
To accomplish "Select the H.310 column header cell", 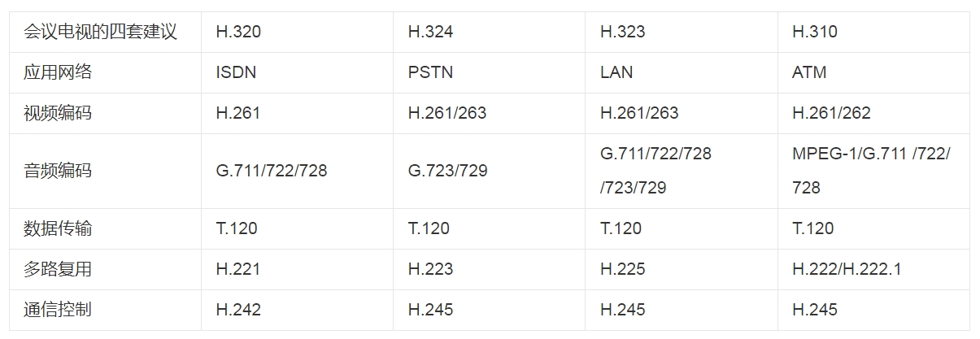I will [x=814, y=32].
